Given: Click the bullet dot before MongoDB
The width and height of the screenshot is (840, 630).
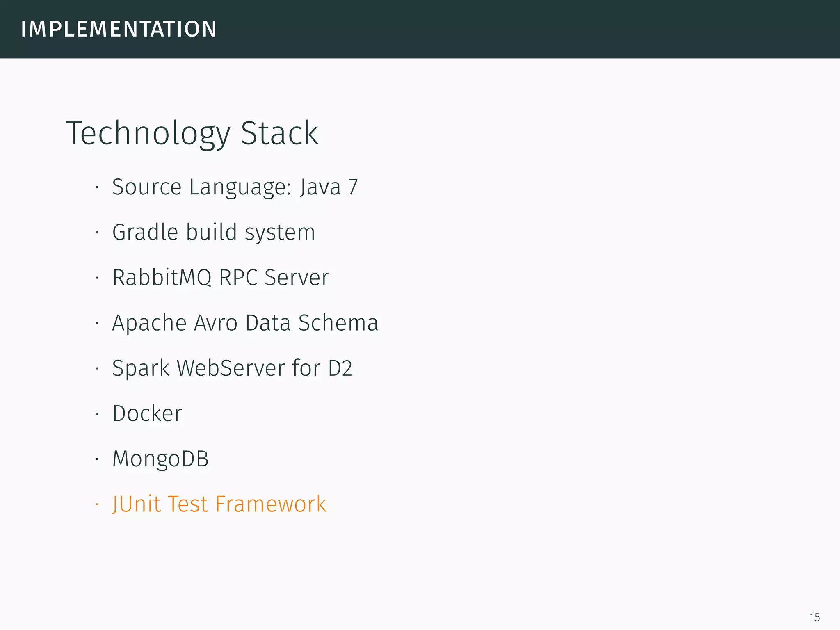Looking at the screenshot, I should tap(97, 459).
